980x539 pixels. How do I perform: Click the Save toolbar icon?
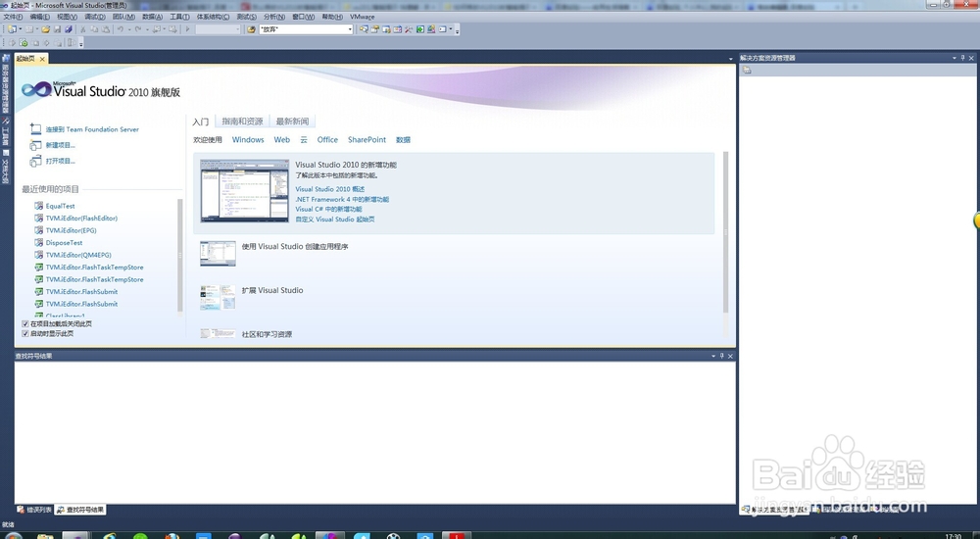57,29
